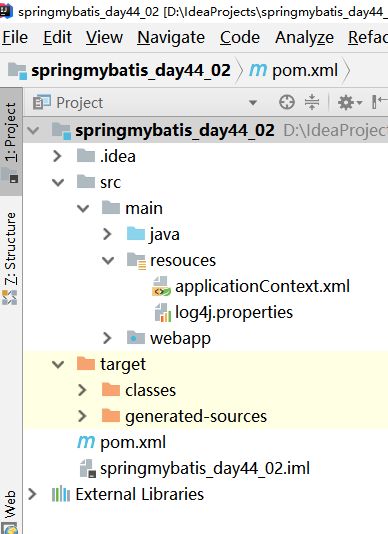This screenshot has height=534, width=388.
Task: Expand the webapp folder arrow
Action: coord(107,338)
